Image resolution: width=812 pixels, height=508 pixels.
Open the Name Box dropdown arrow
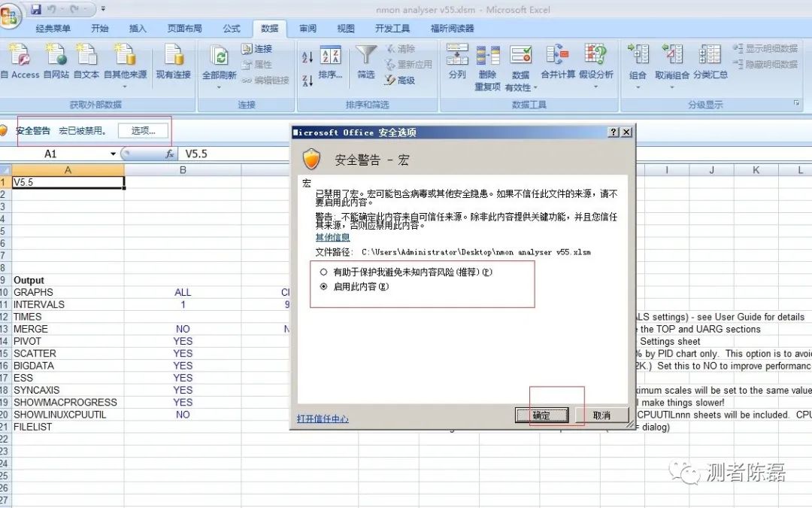(x=113, y=154)
